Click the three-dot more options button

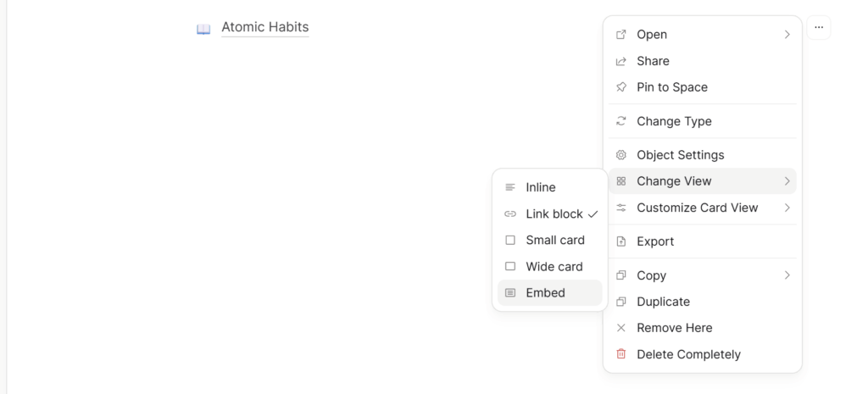coord(818,28)
